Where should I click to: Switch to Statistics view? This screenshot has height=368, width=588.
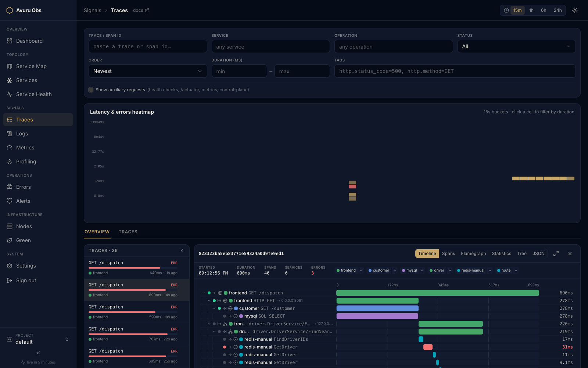pos(501,254)
